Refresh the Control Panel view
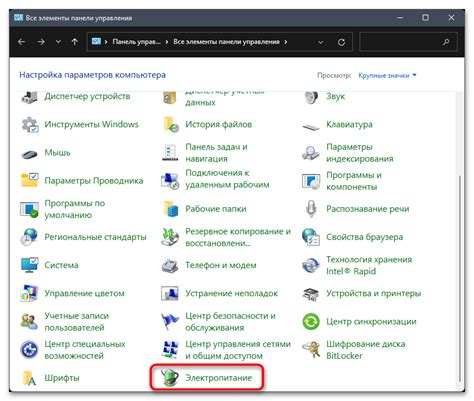 pos(341,42)
